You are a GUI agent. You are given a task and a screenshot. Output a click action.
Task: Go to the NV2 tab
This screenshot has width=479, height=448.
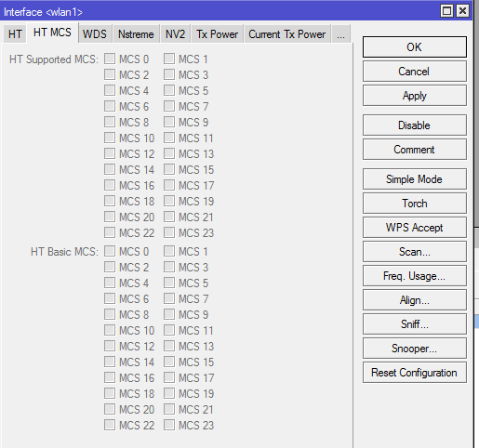pyautogui.click(x=175, y=34)
